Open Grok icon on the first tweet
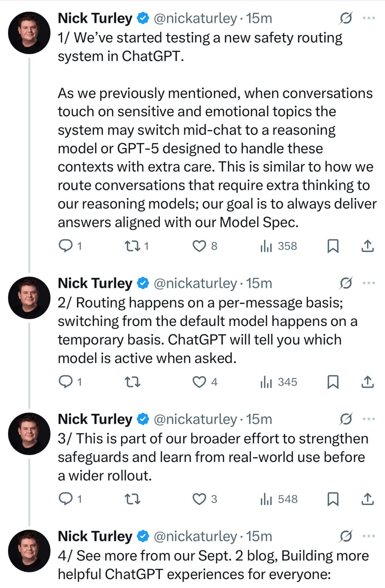 coord(346,18)
